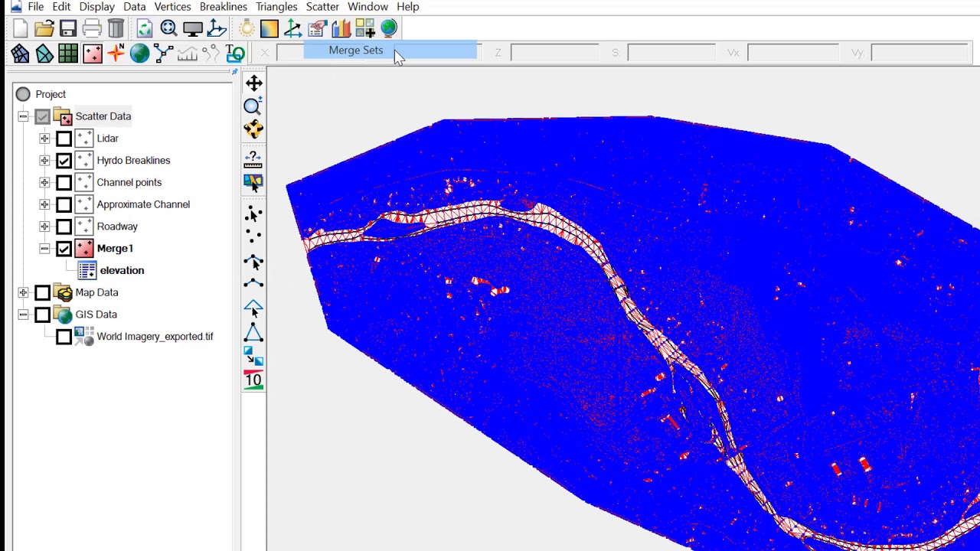The image size is (980, 551).
Task: Select the Select Scatter Point tool
Action: pos(253,214)
